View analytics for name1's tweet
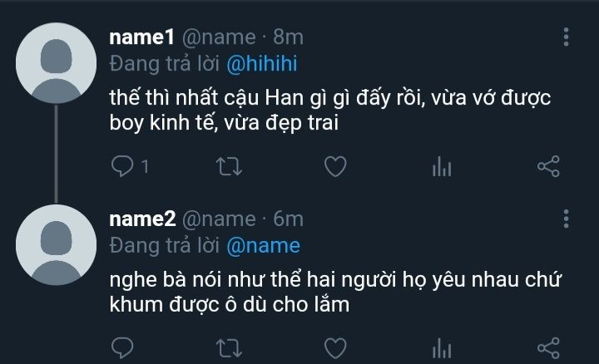The height and width of the screenshot is (364, 599). pos(441,167)
